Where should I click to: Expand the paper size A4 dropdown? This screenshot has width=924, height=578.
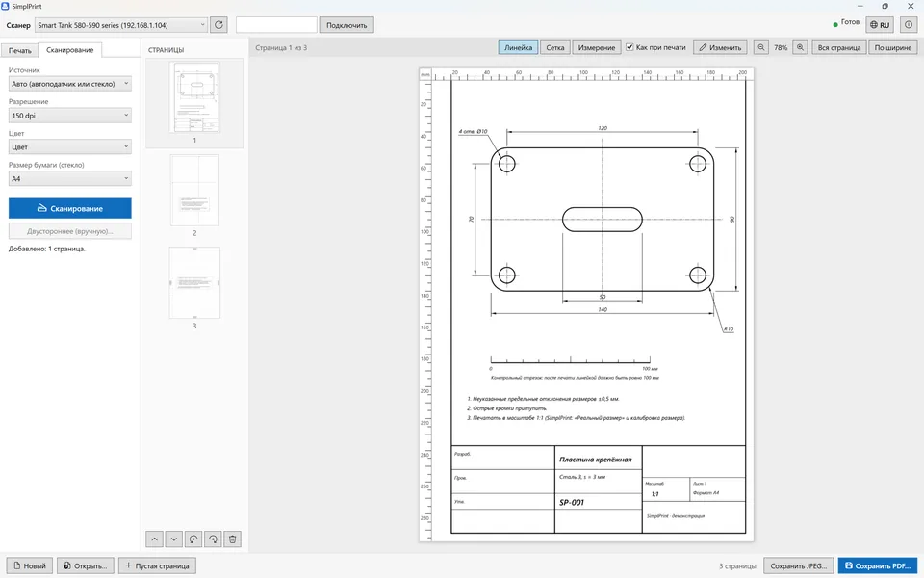click(x=69, y=179)
